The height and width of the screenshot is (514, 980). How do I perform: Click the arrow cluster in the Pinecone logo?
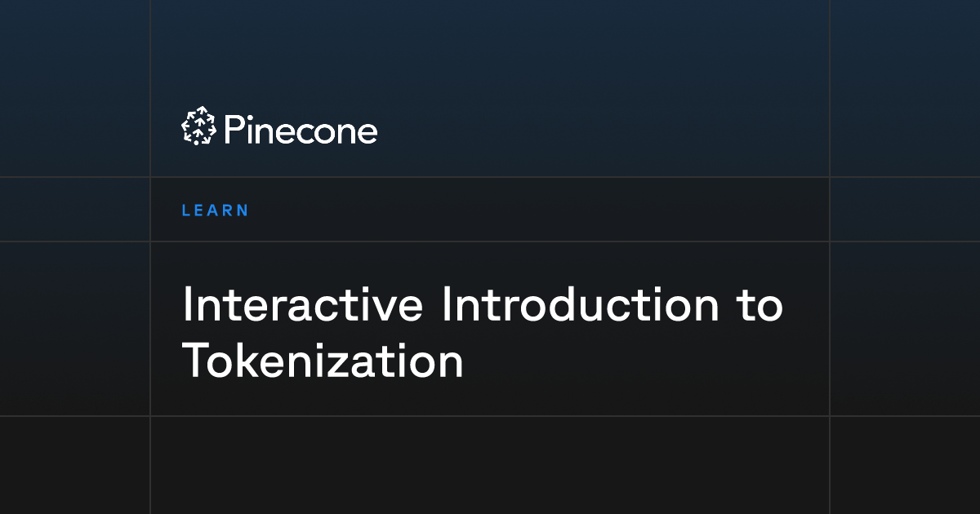(x=198, y=127)
